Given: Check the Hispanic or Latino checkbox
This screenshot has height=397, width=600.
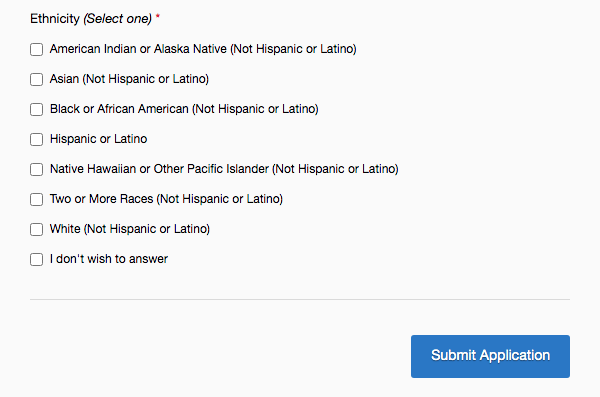Looking at the screenshot, I should coord(36,139).
